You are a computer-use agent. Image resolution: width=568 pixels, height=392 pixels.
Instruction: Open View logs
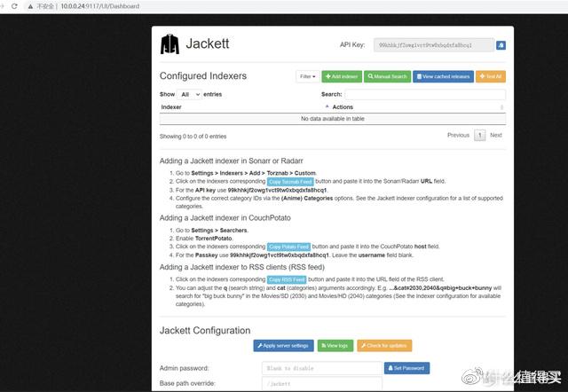click(335, 345)
